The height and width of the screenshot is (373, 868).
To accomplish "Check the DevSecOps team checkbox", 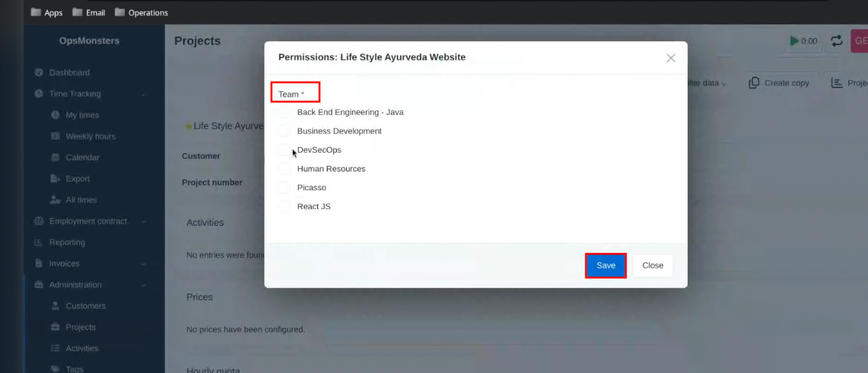I will click(x=284, y=150).
